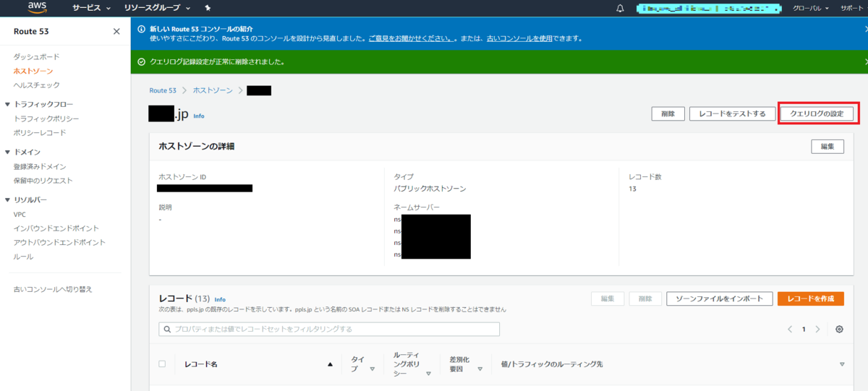Image resolution: width=868 pixels, height=391 pixels.
Task: Click the Route 53 breadcrumb link
Action: pos(163,90)
